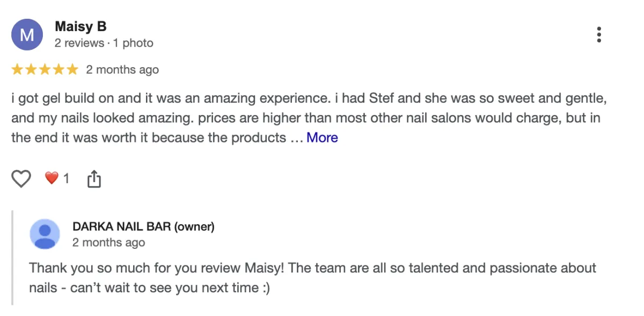Click Maisy B's purple profile avatar
The height and width of the screenshot is (316, 644).
[27, 34]
